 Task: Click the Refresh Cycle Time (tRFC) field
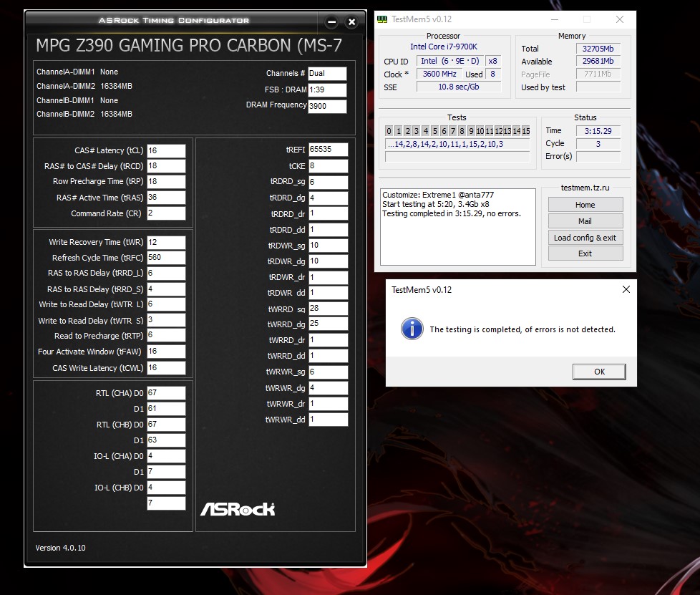point(166,257)
